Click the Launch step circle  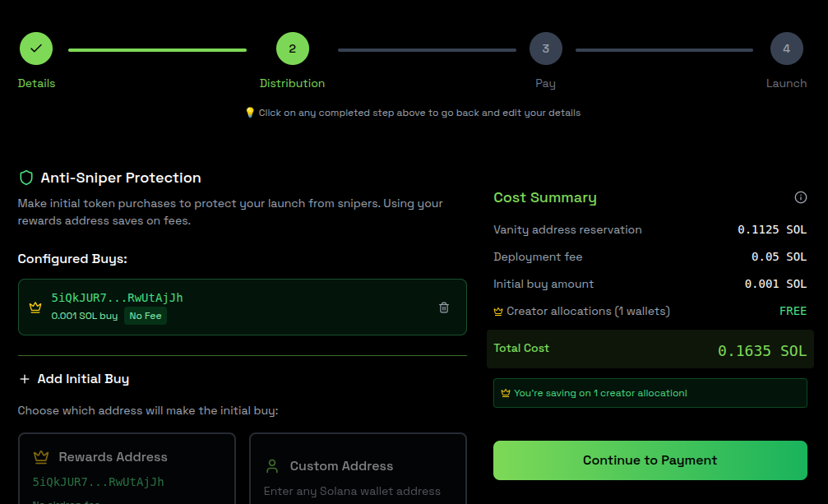(786, 48)
